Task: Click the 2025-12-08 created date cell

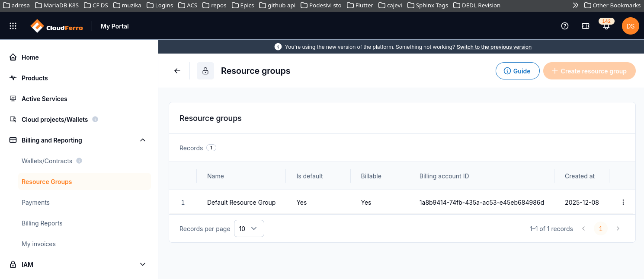Action: [582, 202]
